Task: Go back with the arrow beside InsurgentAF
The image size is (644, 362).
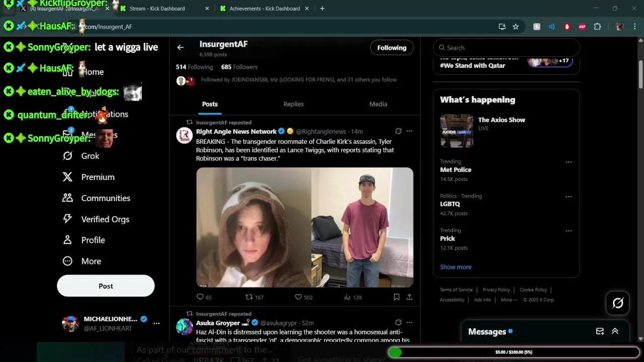Action: click(180, 47)
